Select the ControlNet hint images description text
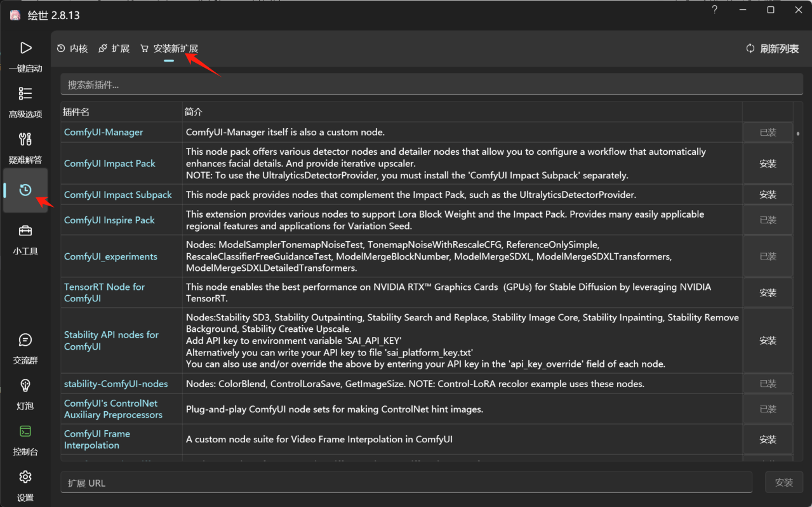The image size is (812, 507). tap(335, 409)
